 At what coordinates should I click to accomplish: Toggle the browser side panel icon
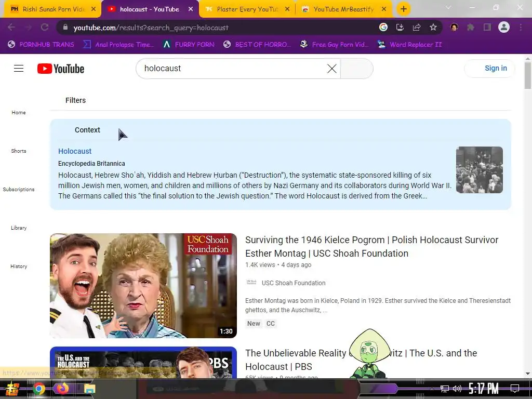487,28
